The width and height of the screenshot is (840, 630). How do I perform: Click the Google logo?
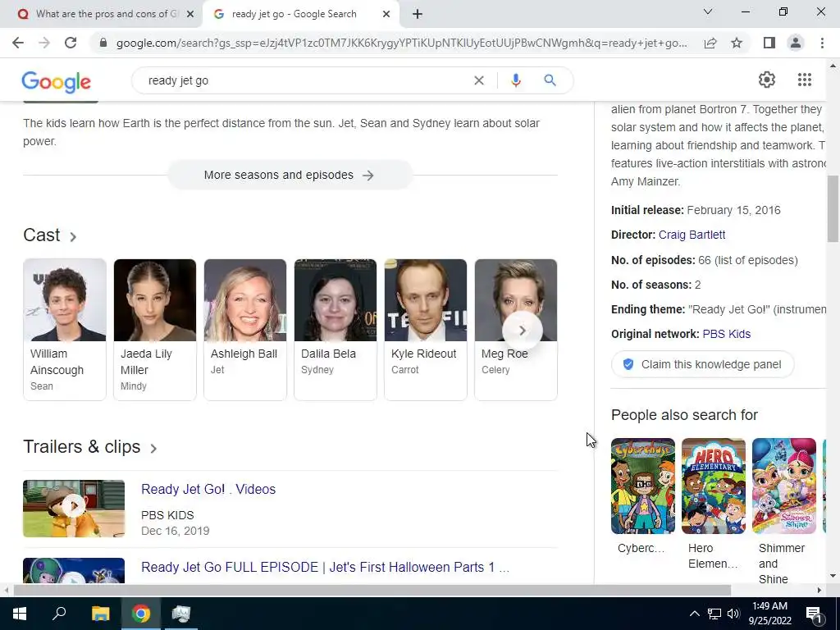pyautogui.click(x=57, y=81)
